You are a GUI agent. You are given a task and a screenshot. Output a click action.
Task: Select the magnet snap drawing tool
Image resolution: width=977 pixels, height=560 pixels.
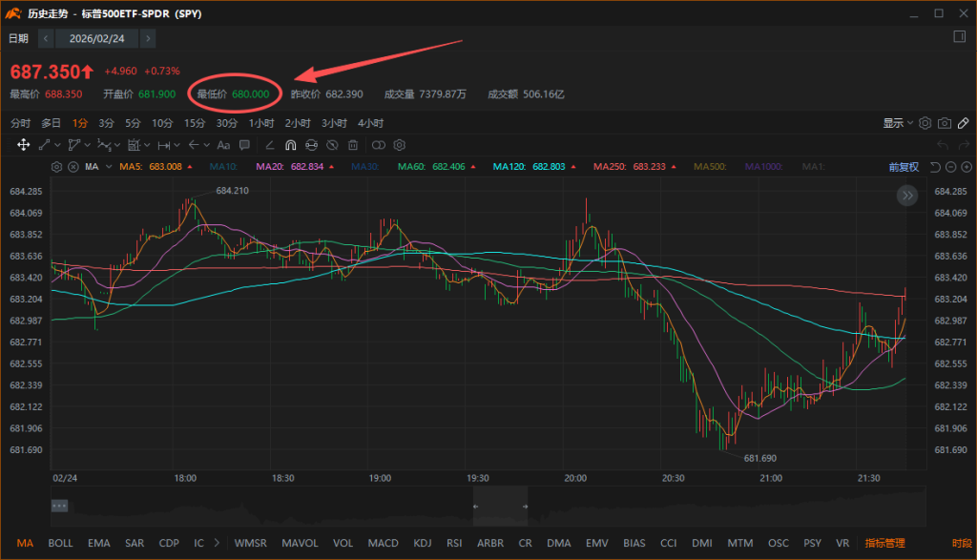click(290, 145)
